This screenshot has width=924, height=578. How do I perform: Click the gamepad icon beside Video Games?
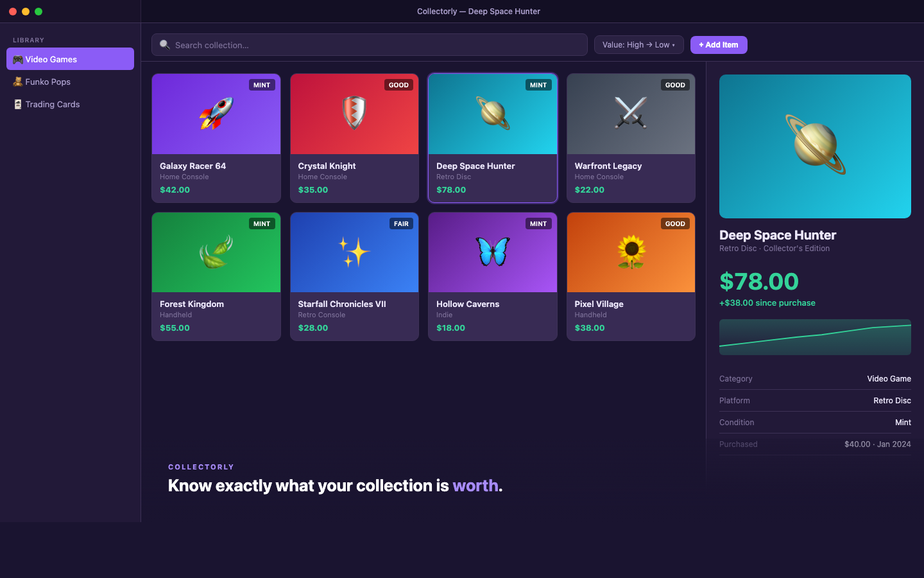pos(17,59)
